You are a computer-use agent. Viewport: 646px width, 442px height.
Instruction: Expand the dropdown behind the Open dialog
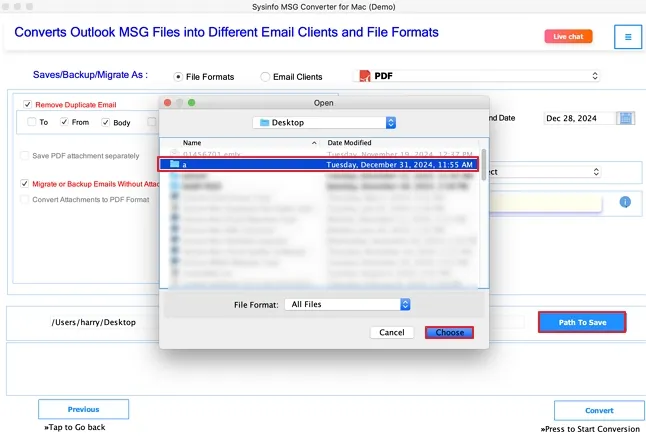pyautogui.click(x=596, y=172)
